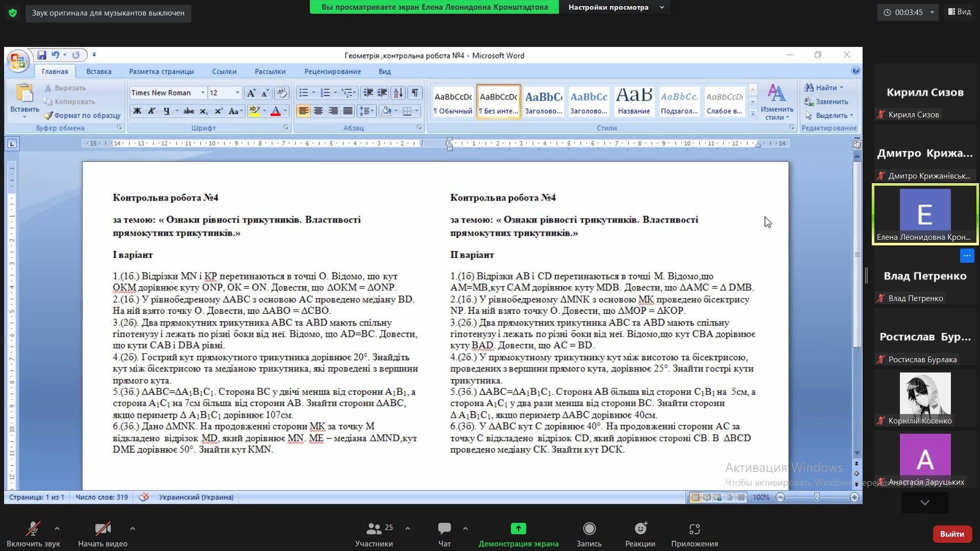980x551 pixels.
Task: Apply text highlight color
Action: tap(254, 111)
